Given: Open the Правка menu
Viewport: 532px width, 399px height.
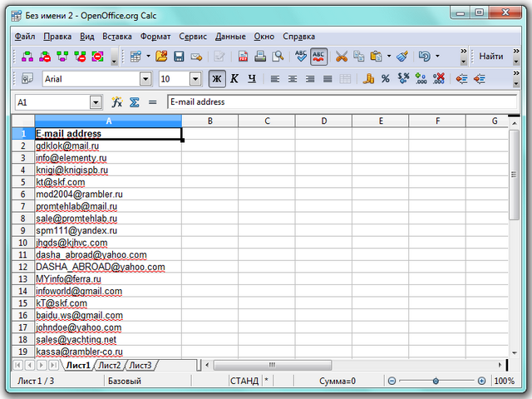Looking at the screenshot, I should click(57, 37).
